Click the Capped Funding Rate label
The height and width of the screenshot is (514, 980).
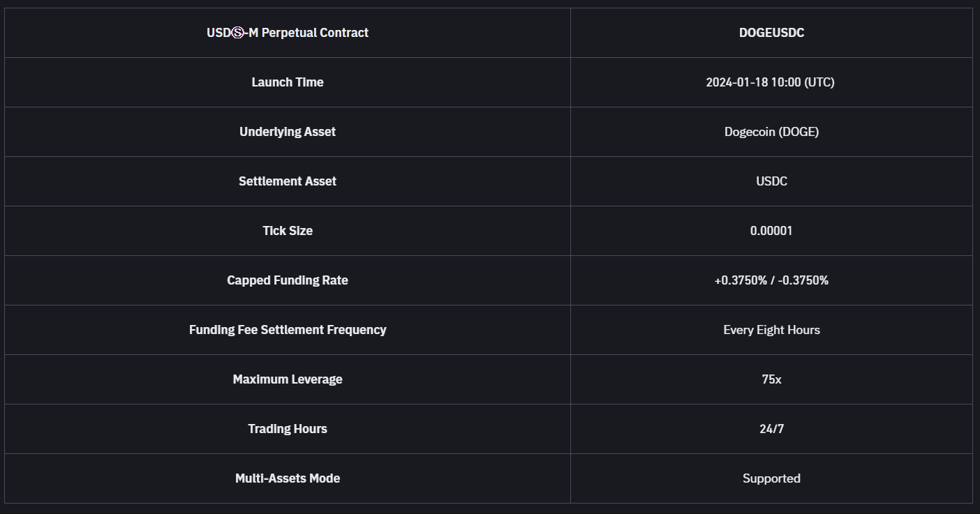pos(288,280)
